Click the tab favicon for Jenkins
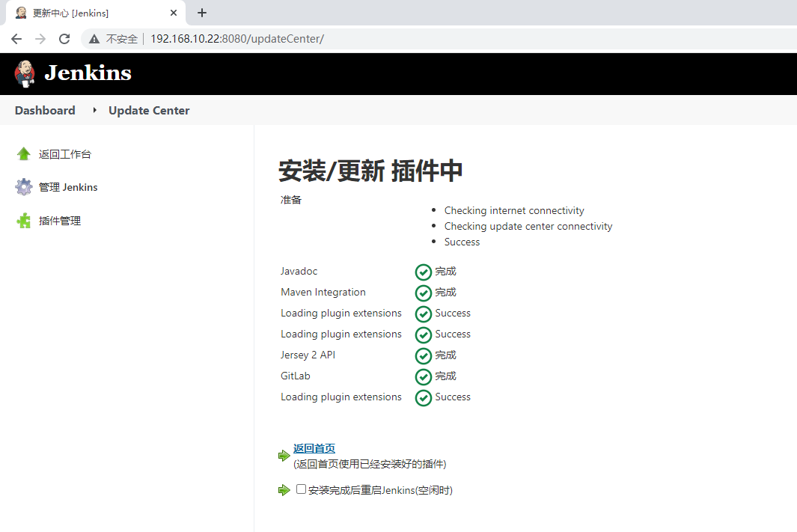 (21, 13)
